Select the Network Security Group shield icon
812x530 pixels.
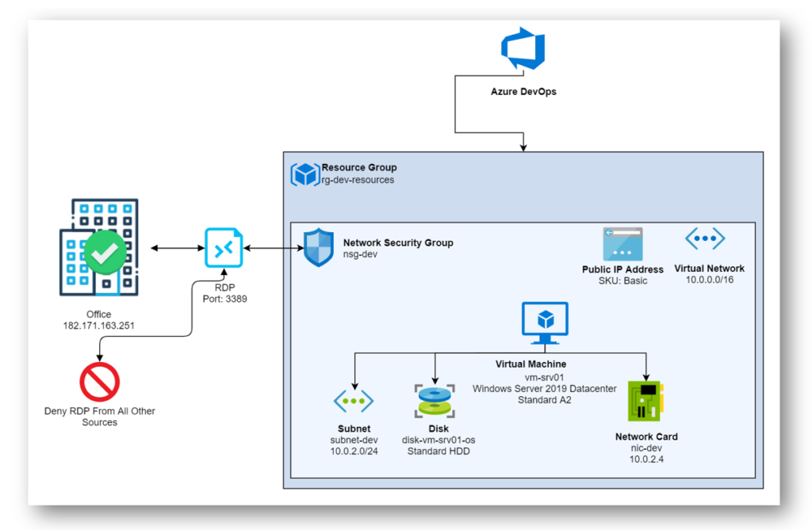click(319, 247)
